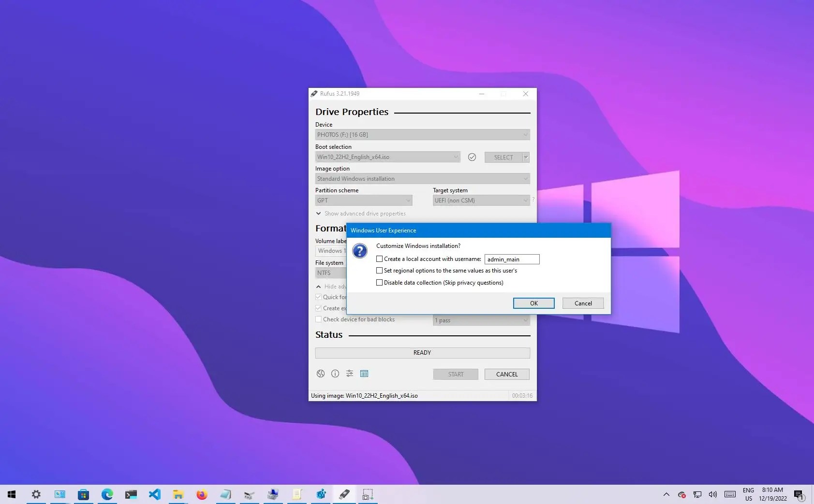Open Rufus settings via the sliders icon
Viewport: 814px width, 504px height.
tap(350, 374)
